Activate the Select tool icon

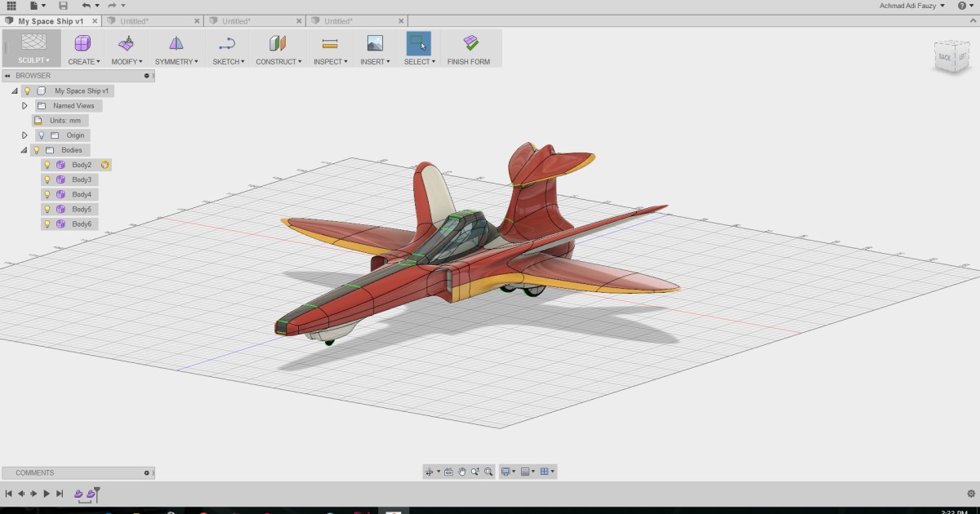pos(419,43)
